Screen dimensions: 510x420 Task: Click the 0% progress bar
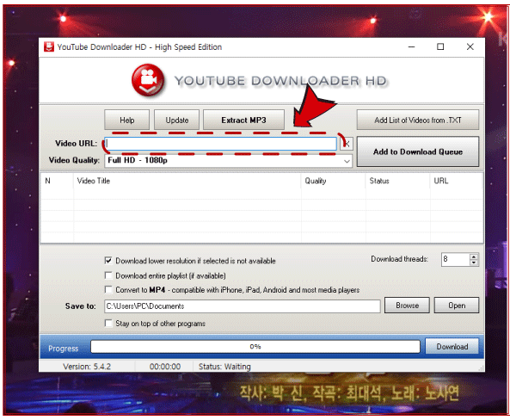[255, 347]
